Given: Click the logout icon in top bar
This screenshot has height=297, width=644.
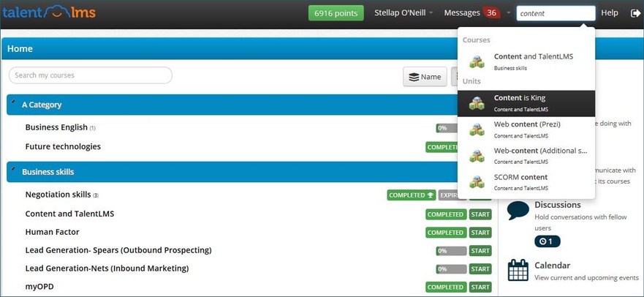Looking at the screenshot, I should click(634, 13).
